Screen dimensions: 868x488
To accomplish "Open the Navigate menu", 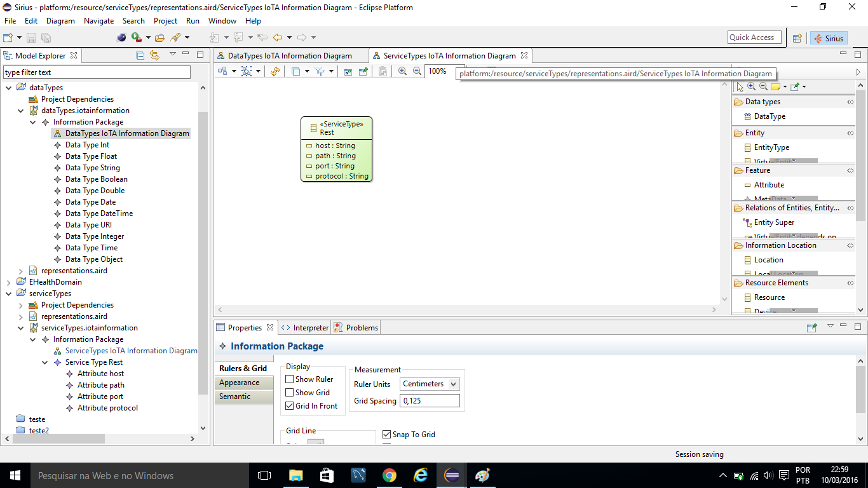I will point(98,21).
